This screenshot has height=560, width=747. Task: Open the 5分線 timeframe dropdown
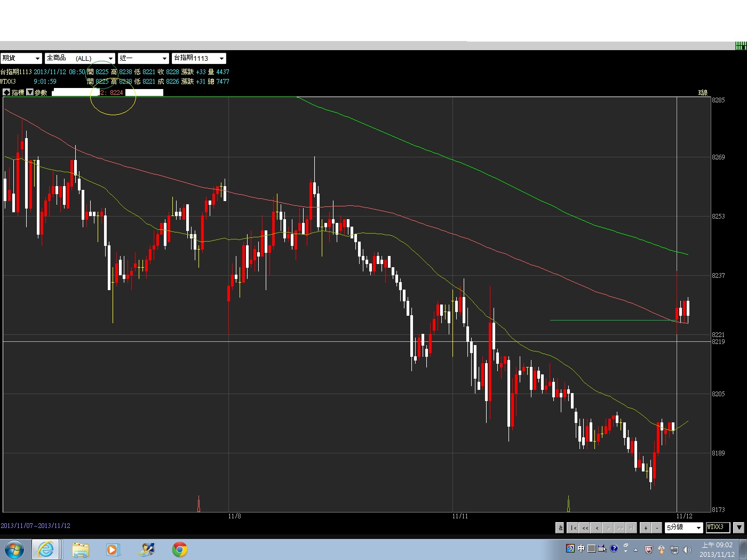tap(684, 527)
